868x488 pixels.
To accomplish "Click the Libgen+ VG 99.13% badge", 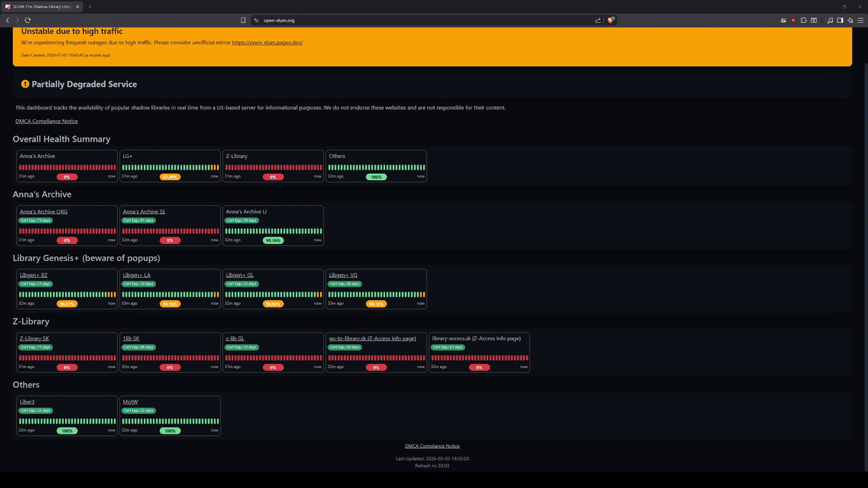I will pyautogui.click(x=376, y=304).
